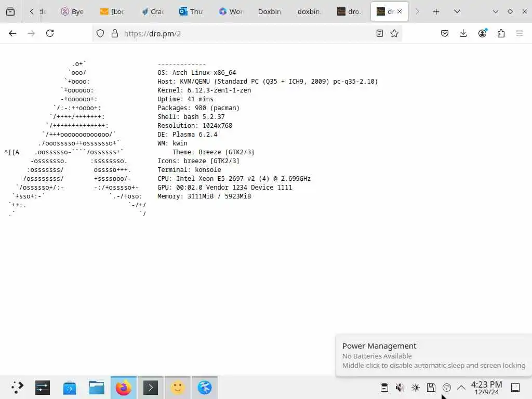Image resolution: width=532 pixels, height=399 pixels.
Task: Switch to the first dro tab
Action: (x=349, y=11)
